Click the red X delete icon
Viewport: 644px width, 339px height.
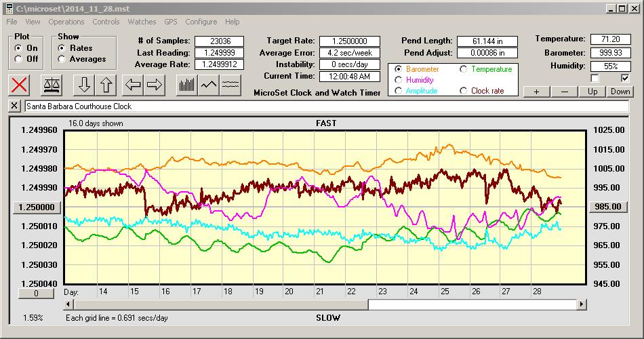pos(19,85)
